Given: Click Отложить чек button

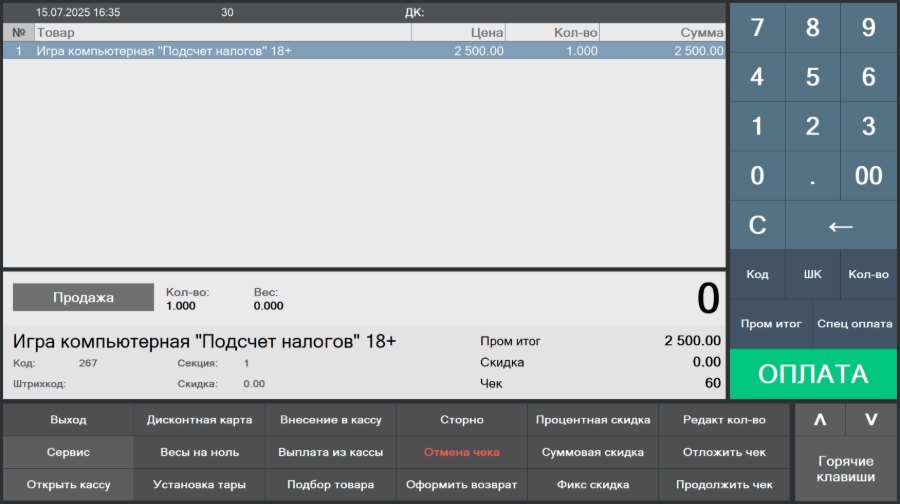Looking at the screenshot, I should point(724,452).
